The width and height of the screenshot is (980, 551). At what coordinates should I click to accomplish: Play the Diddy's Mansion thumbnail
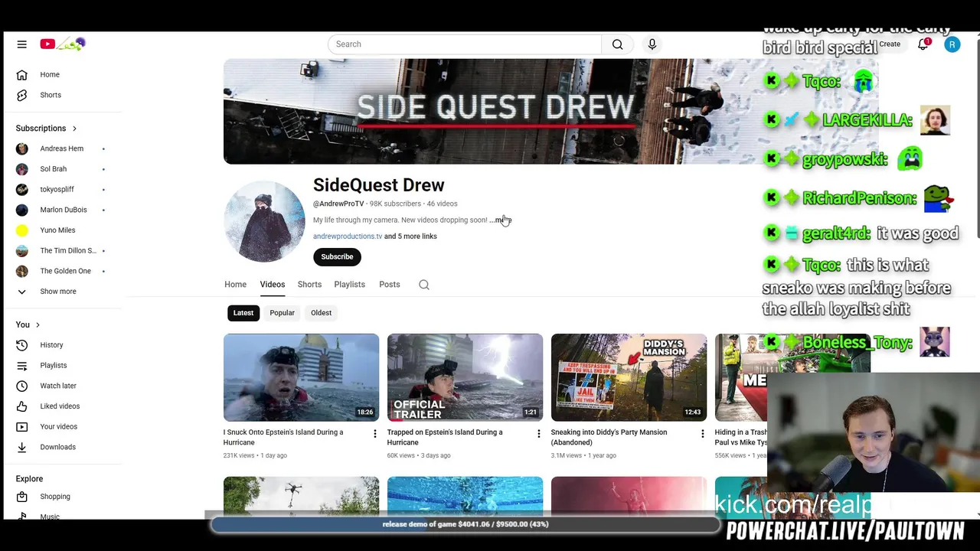point(629,377)
